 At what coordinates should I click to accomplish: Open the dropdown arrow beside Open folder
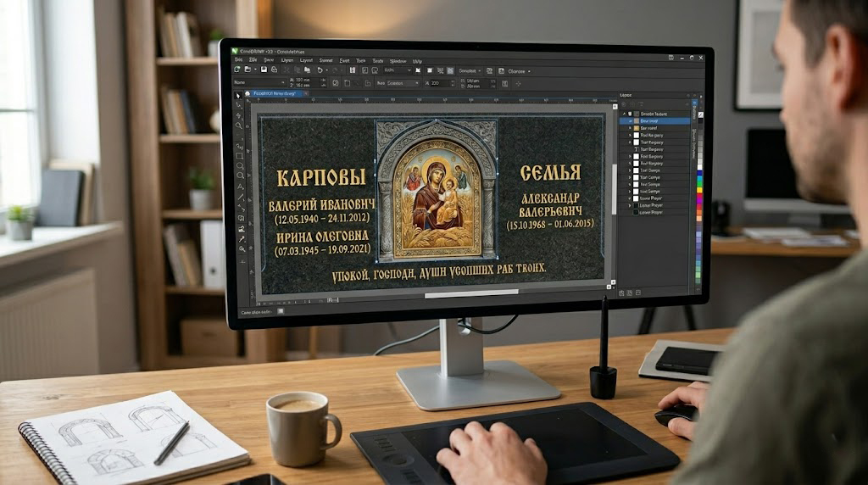click(255, 70)
